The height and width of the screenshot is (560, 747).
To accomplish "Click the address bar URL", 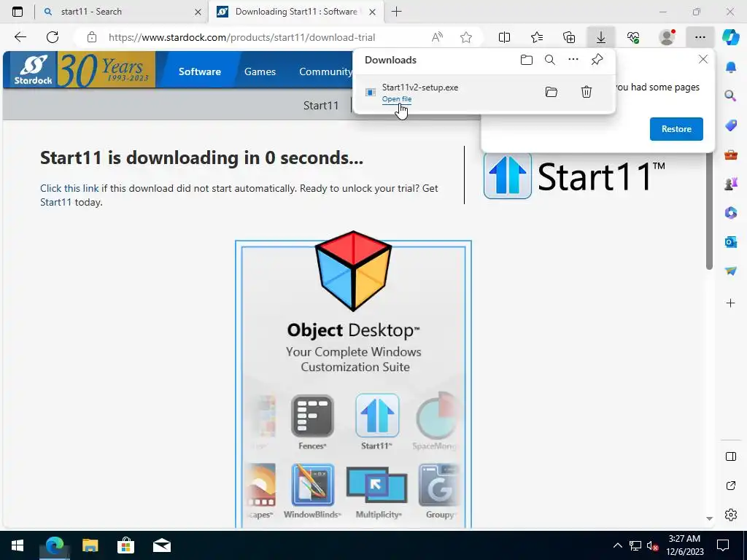I will [242, 37].
